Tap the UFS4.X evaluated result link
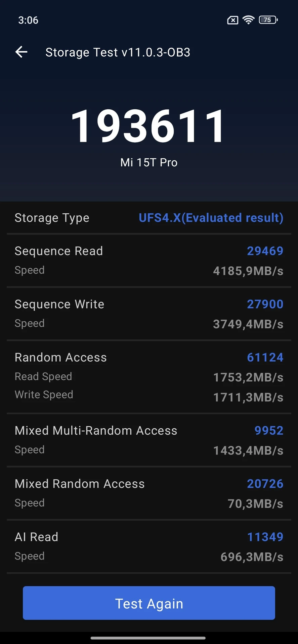The image size is (298, 644). pos(211,218)
